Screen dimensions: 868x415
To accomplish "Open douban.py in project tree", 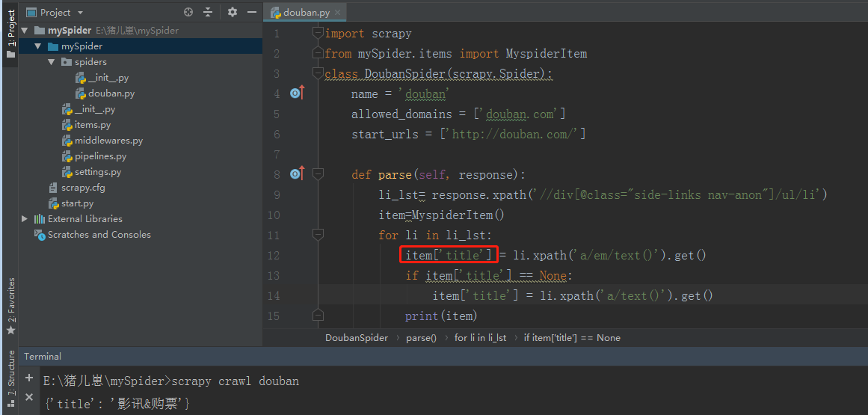I will [x=111, y=93].
